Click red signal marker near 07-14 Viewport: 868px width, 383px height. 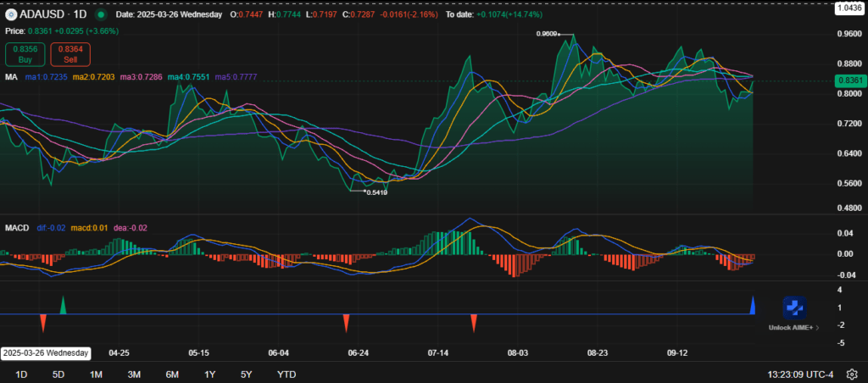474,323
